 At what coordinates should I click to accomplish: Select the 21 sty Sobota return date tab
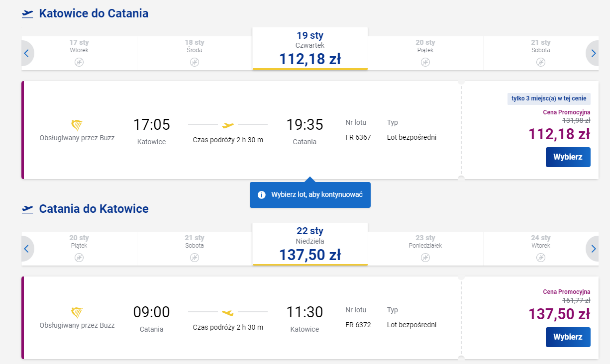[195, 248]
